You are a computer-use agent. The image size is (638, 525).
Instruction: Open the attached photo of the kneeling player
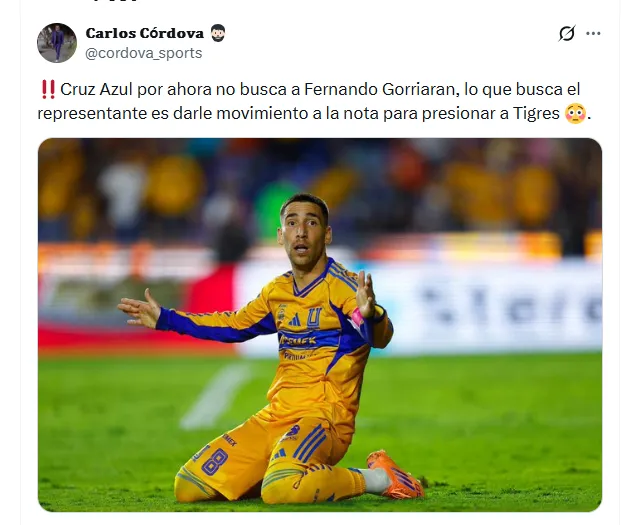click(320, 325)
